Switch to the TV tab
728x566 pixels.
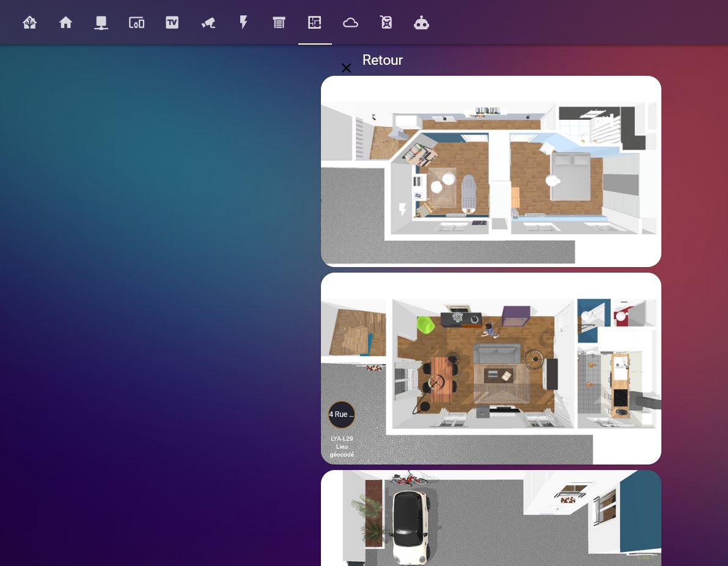click(172, 22)
